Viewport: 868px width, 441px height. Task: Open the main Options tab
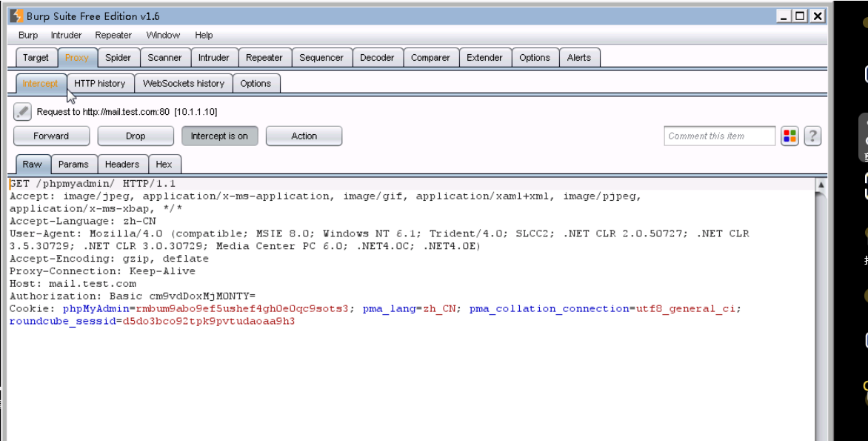(x=535, y=58)
